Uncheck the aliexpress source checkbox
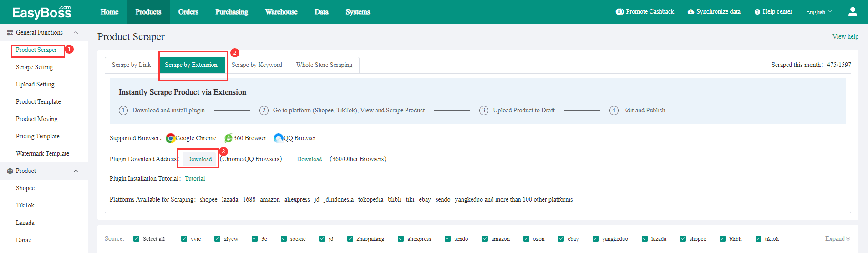Screen dimensions: 868x253 [x=401, y=239]
